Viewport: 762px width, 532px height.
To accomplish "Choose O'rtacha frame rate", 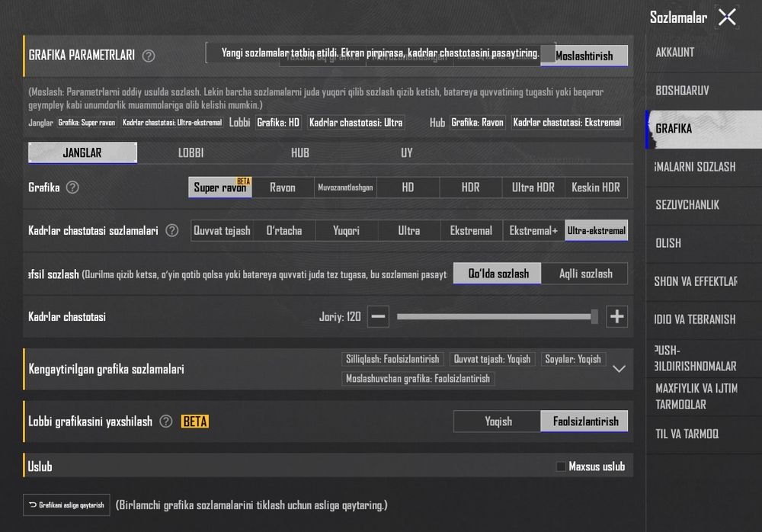I will (284, 230).
